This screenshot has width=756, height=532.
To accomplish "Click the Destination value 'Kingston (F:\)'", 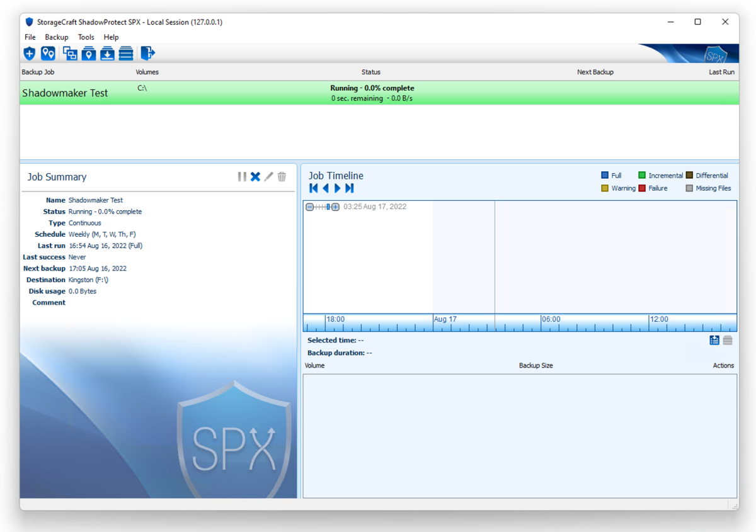I will point(89,280).
